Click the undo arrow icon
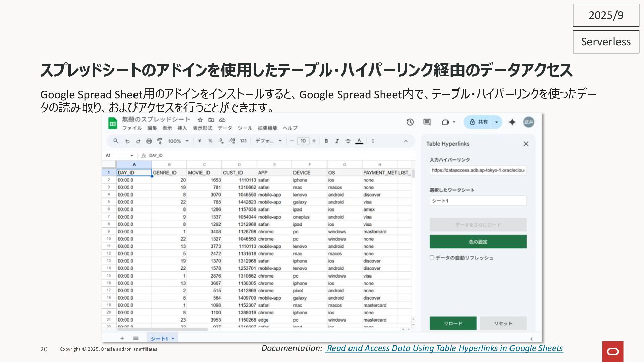Image resolution: width=644 pixels, height=362 pixels. coord(127,141)
